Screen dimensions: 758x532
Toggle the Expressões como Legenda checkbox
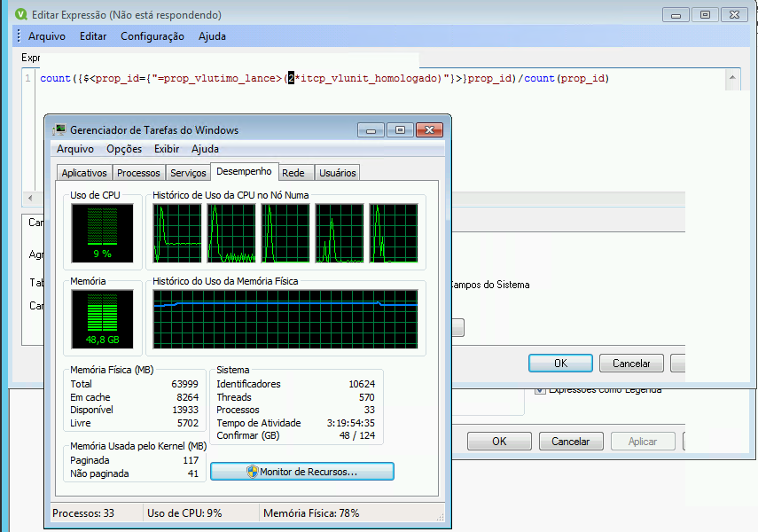[x=539, y=390]
